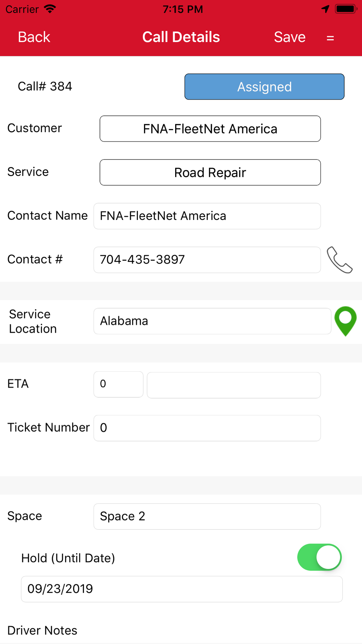
Task: Tap the WiFi status icon
Action: (50, 9)
